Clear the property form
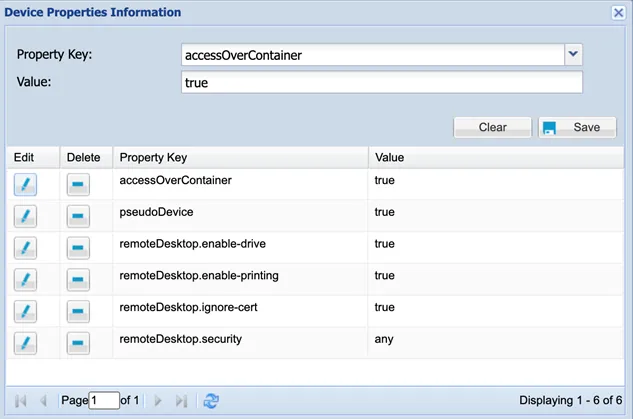This screenshot has width=633, height=419. 493,128
